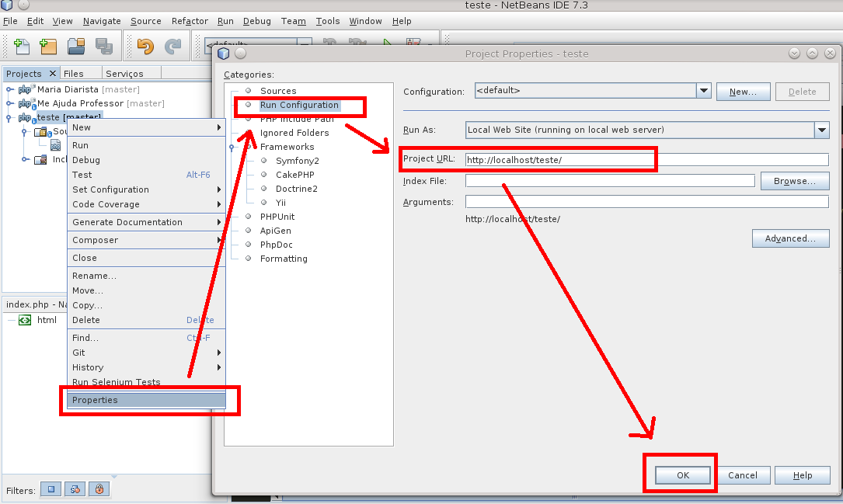Image resolution: width=843 pixels, height=504 pixels.
Task: Click the Browse... button for Index File
Action: (795, 181)
